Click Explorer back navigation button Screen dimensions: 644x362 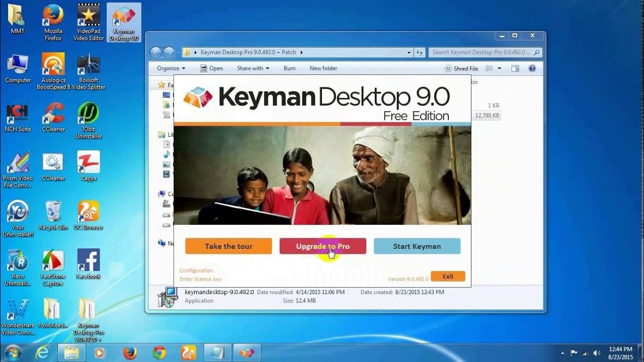point(156,52)
